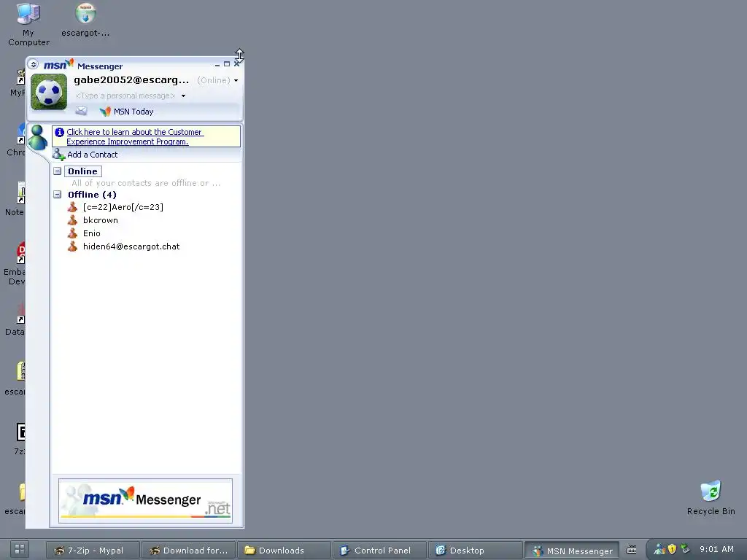The height and width of the screenshot is (560, 747).
Task: Click the soccer ball display picture
Action: pyautogui.click(x=49, y=92)
